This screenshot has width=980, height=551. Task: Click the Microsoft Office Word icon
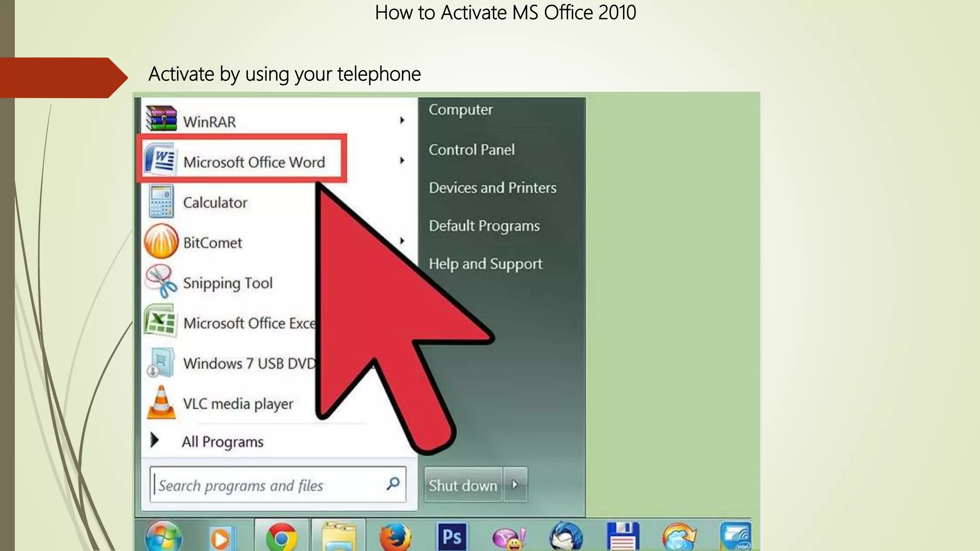[160, 159]
